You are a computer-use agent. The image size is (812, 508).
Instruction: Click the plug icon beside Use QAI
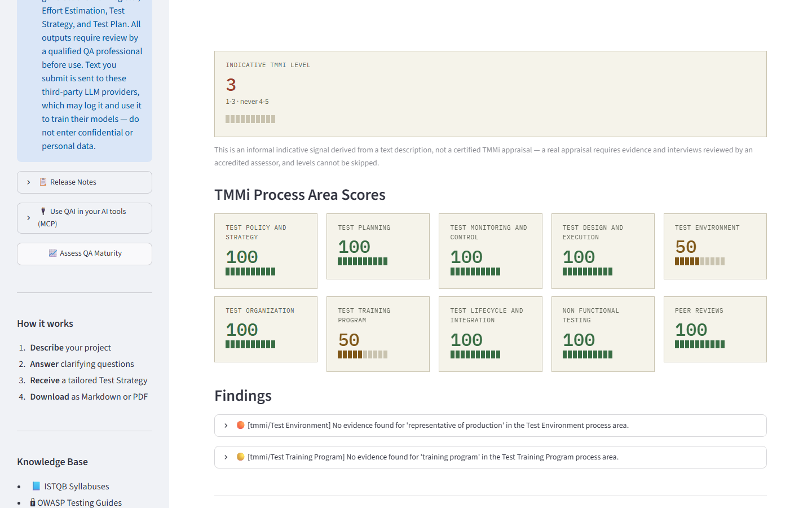click(43, 211)
